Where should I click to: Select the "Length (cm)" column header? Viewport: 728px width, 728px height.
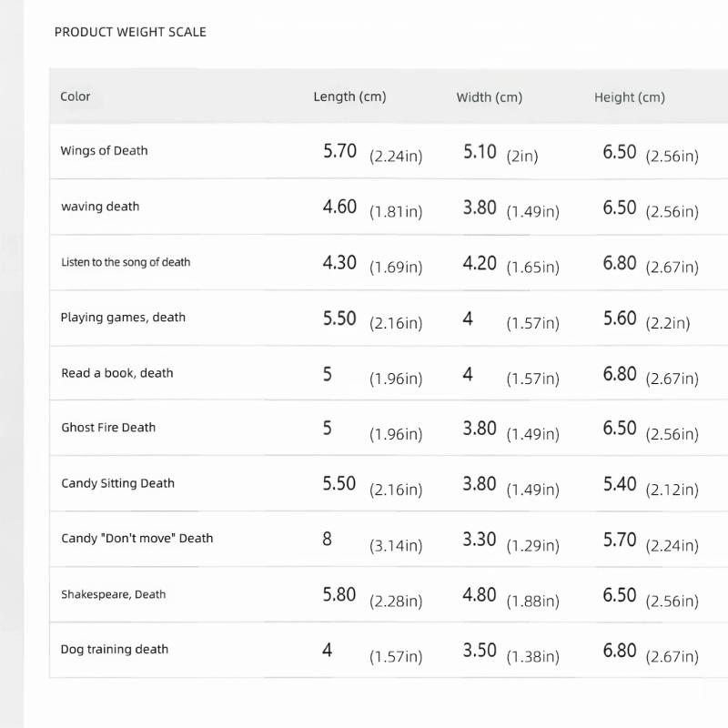[x=349, y=96]
